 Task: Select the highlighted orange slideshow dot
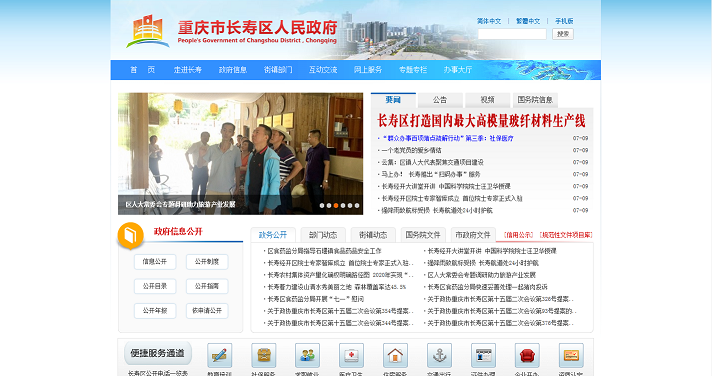point(336,205)
